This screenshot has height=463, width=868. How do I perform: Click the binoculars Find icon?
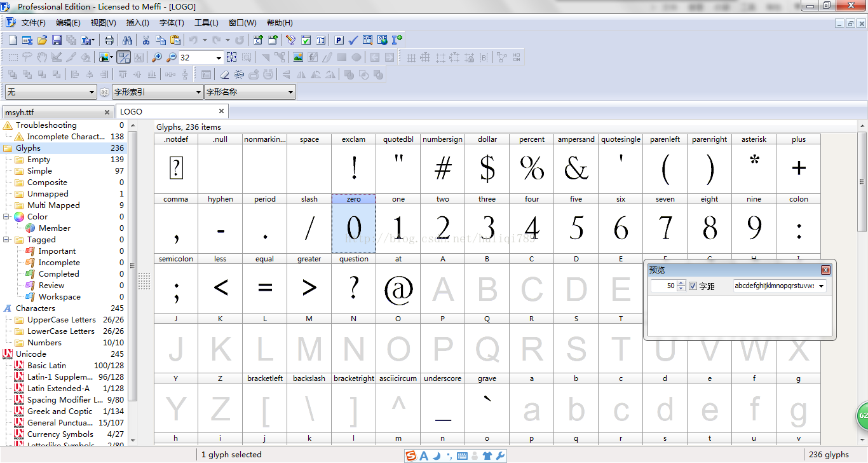tap(127, 40)
